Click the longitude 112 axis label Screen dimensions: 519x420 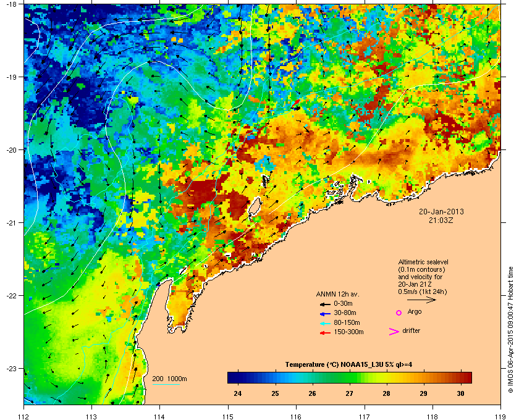pyautogui.click(x=24, y=417)
